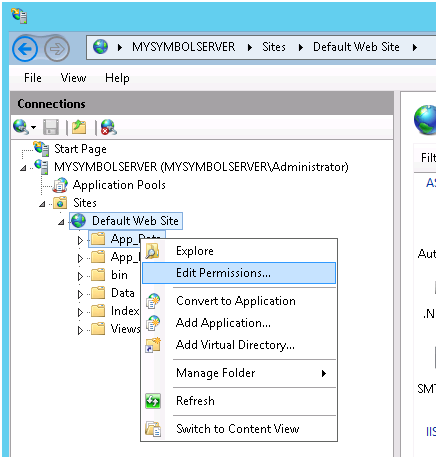Click Sites in the address breadcrumb
The width and height of the screenshot is (436, 459).
[274, 47]
